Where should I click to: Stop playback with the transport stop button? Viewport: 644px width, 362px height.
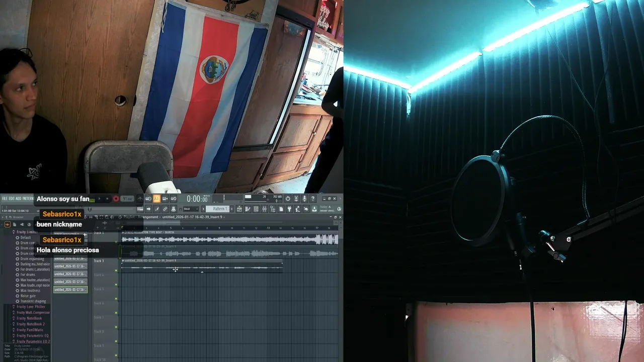pyautogui.click(x=107, y=199)
